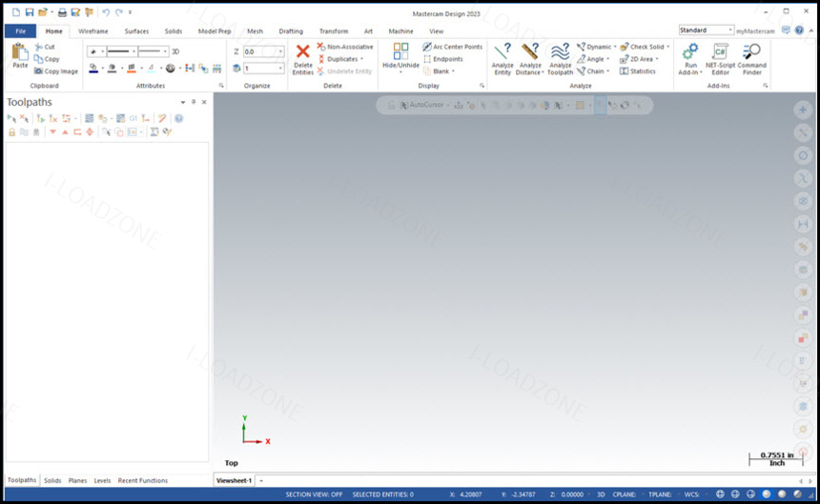This screenshot has width=820, height=504.
Task: Click the Paste clipboard icon
Action: (x=20, y=51)
